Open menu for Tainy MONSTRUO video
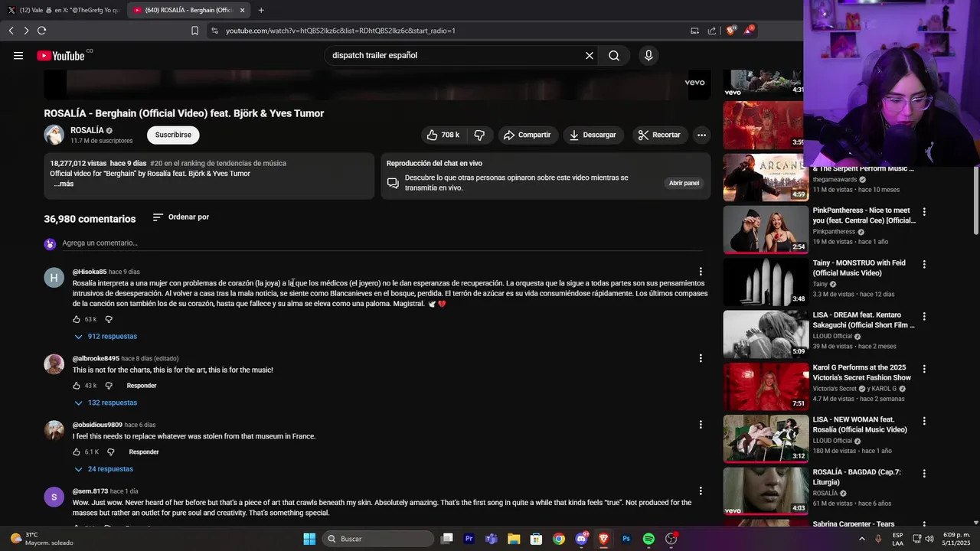 point(924,264)
